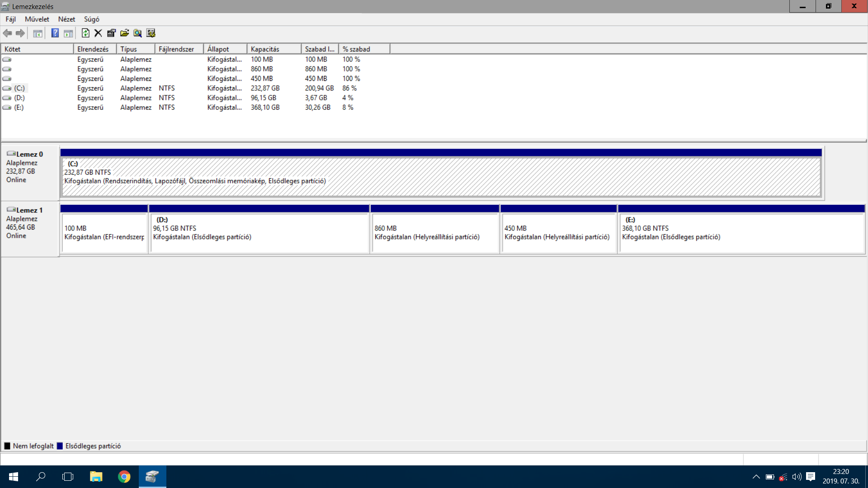This screenshot has width=868, height=488.
Task: Open the Fájl menu
Action: pyautogui.click(x=10, y=19)
